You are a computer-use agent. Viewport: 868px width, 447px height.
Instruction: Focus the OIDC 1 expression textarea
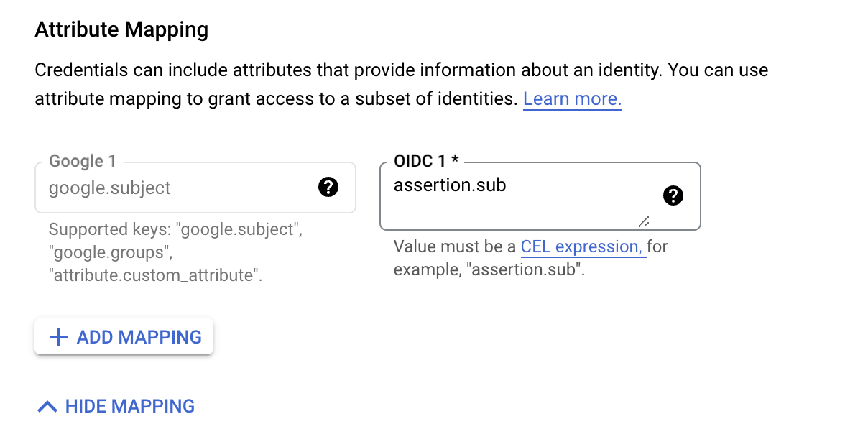pyautogui.click(x=540, y=196)
